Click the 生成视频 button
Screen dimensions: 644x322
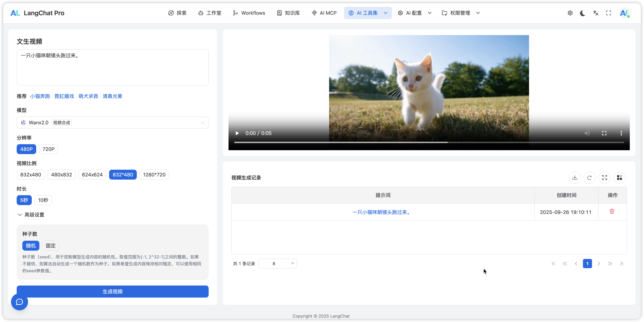tap(112, 291)
